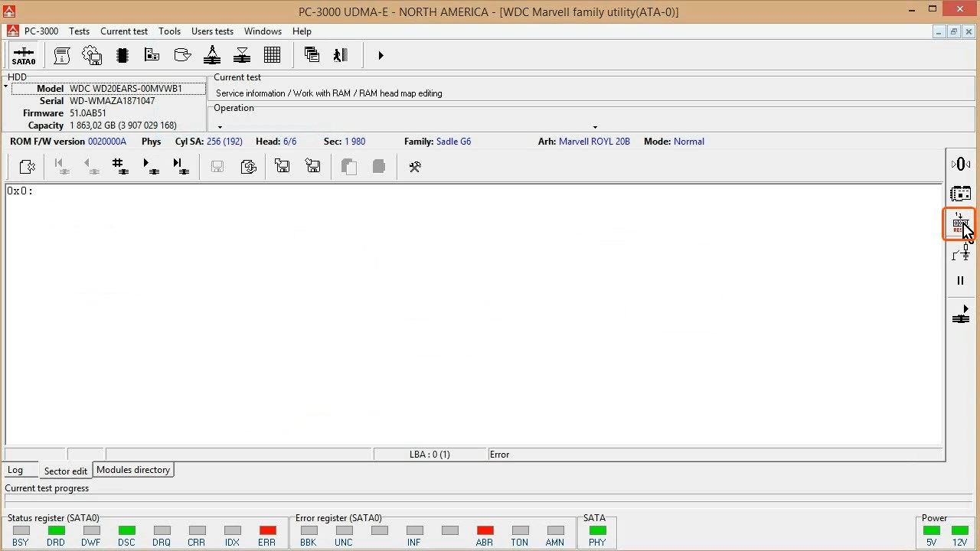Open the Tests menu
The width and height of the screenshot is (980, 551).
click(x=79, y=31)
